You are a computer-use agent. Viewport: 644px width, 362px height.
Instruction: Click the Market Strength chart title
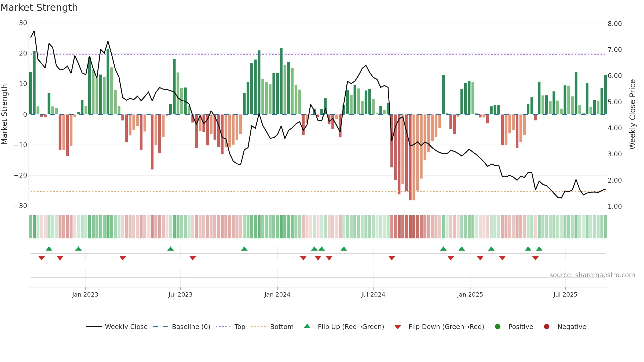(39, 8)
